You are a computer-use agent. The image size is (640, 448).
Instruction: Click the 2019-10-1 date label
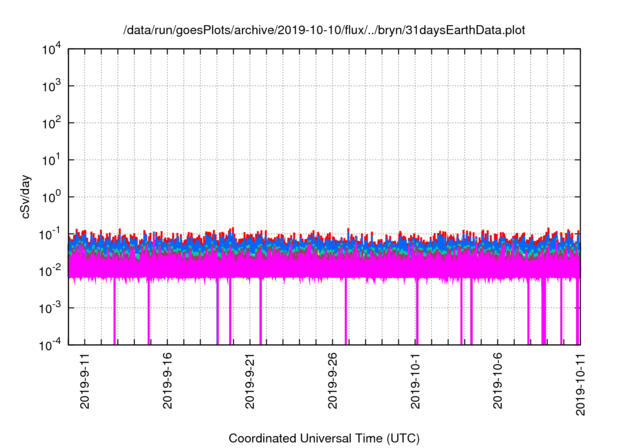pyautogui.click(x=415, y=381)
